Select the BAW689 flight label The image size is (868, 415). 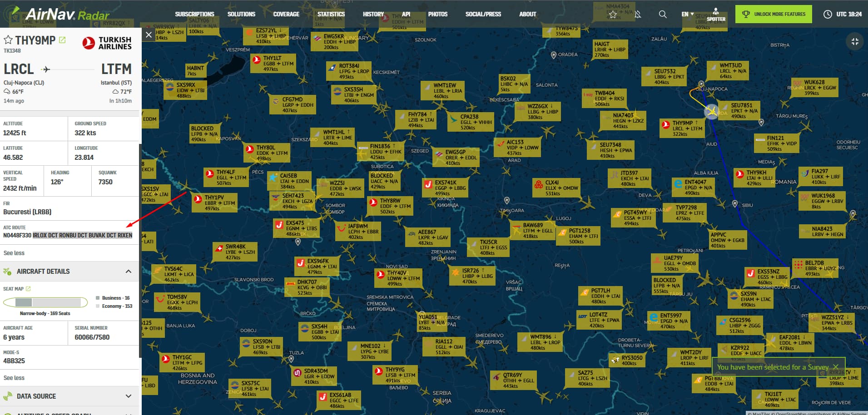(532, 231)
